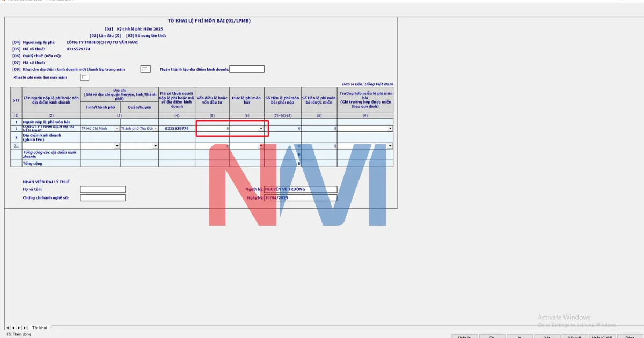This screenshot has width=644, height=338.
Task: Open the 'TP Hồ Chí Minh' province dropdown
Action: pyautogui.click(x=117, y=129)
